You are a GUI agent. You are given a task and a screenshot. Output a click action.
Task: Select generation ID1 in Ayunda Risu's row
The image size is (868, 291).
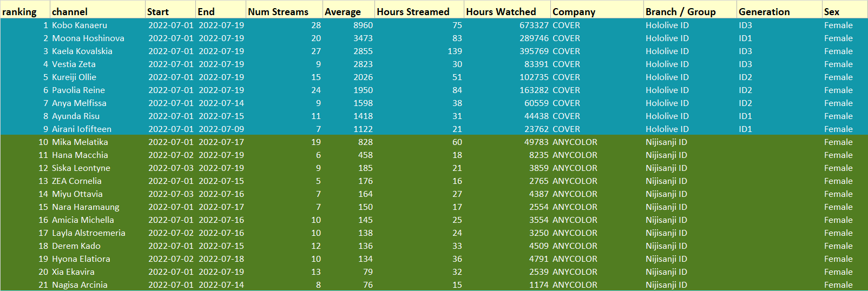click(745, 116)
